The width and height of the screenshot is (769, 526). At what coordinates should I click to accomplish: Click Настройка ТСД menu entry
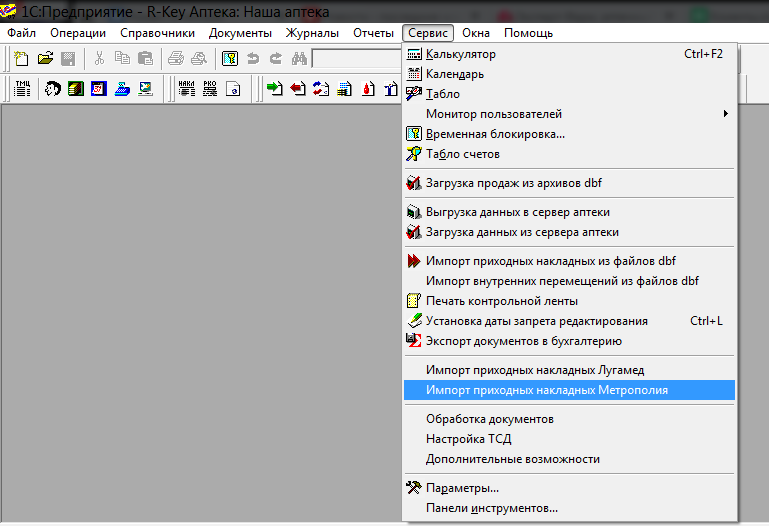pos(469,439)
